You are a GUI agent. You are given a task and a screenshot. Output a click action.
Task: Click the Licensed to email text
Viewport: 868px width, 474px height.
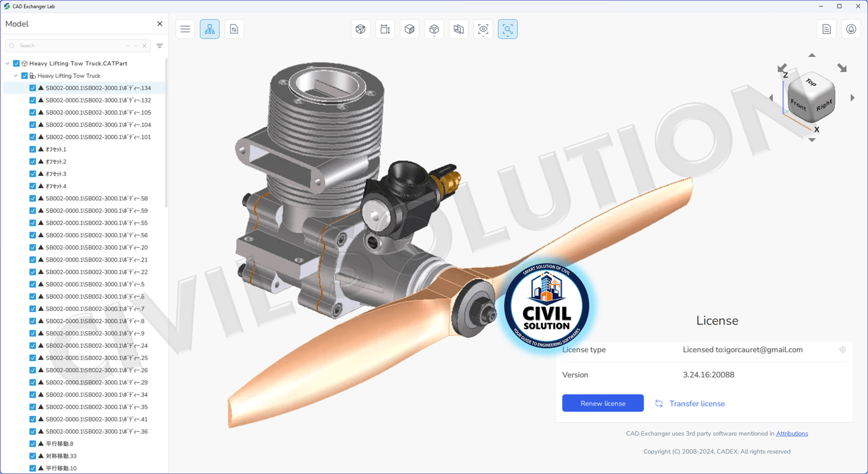tap(742, 350)
